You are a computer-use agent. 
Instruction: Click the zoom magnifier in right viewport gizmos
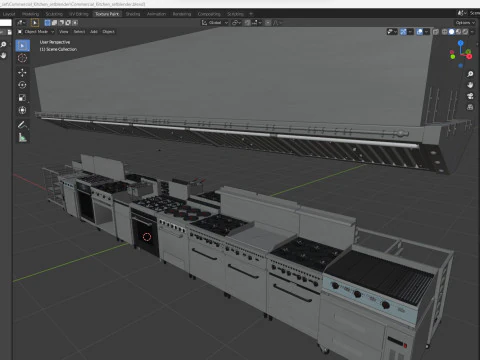[x=470, y=74]
